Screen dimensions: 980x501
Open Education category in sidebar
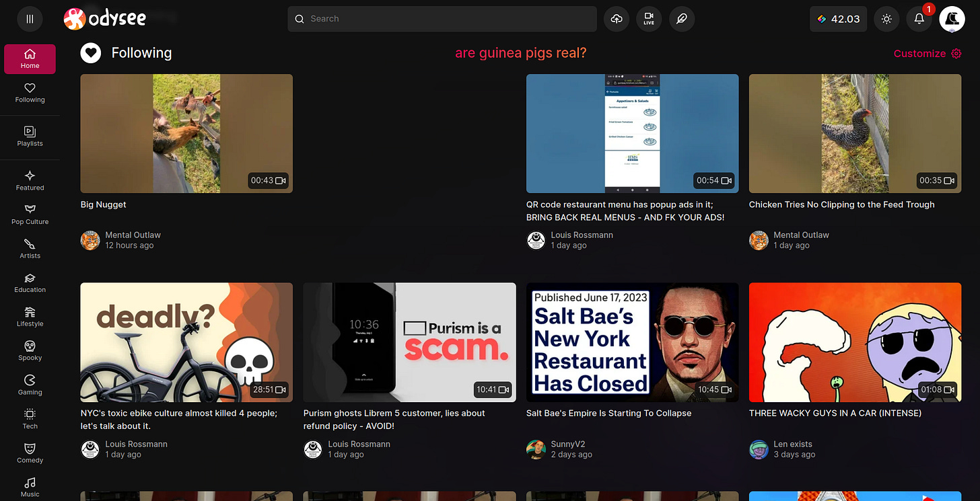30,283
